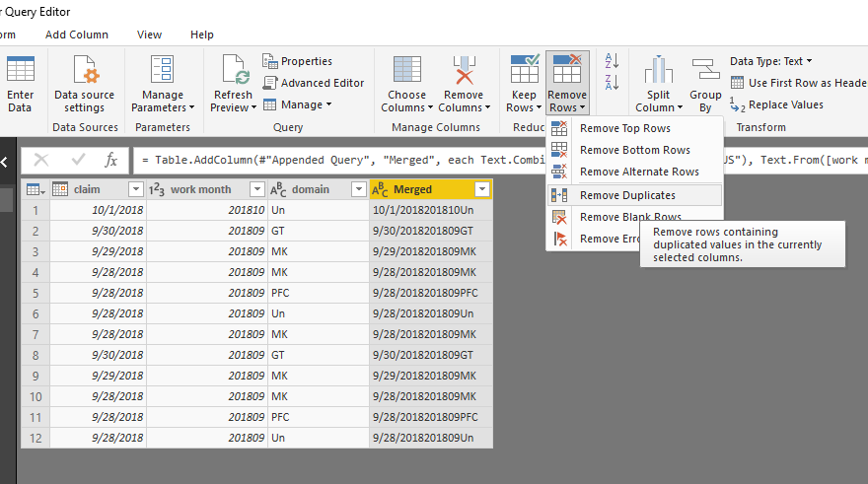Open the Advanced Editor
The height and width of the screenshot is (484, 868).
pyautogui.click(x=314, y=83)
